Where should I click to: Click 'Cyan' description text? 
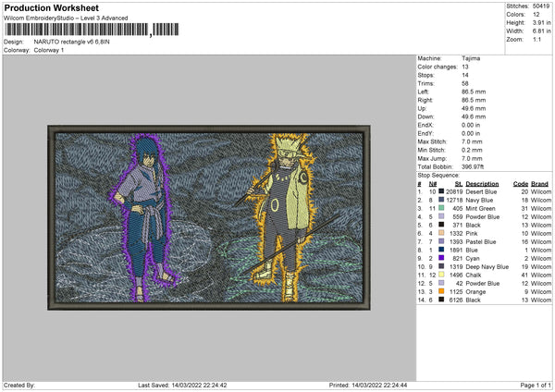pyautogui.click(x=473, y=259)
